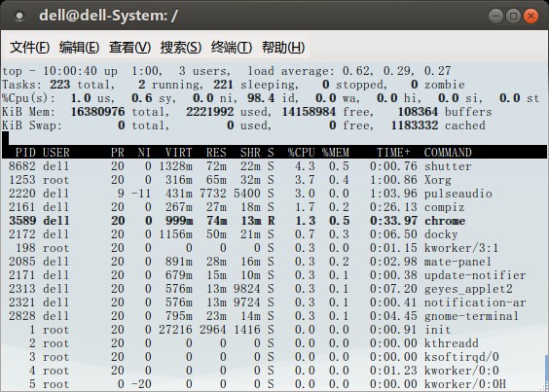Minimize the terminal window
This screenshot has width=549, height=392.
point(495,17)
